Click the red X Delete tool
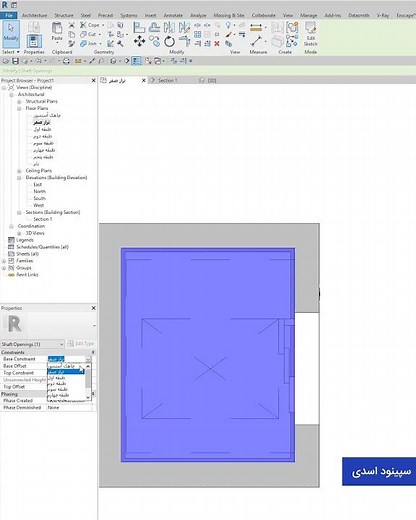 (217, 44)
